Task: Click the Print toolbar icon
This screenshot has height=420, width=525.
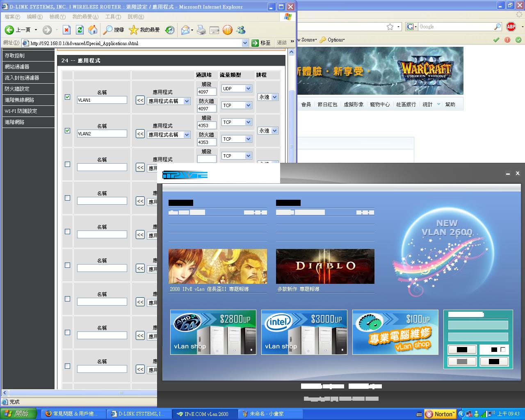Action: (201, 30)
